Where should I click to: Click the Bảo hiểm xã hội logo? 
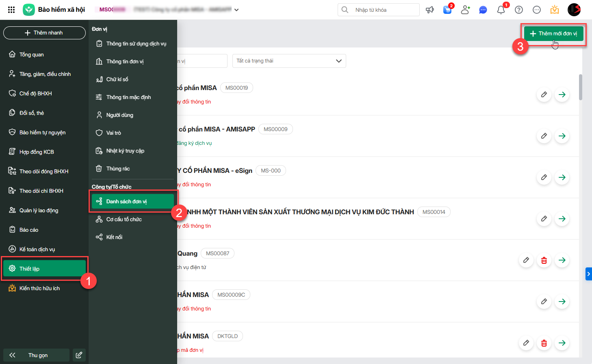pos(29,10)
